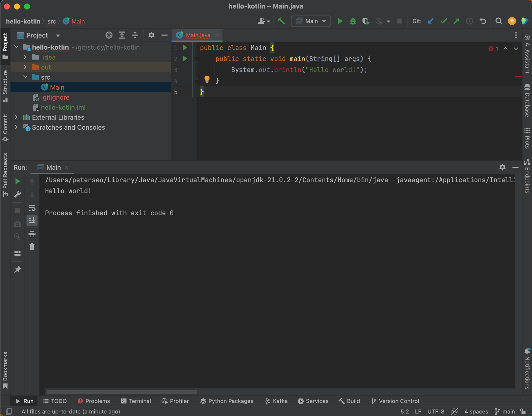Screen dimensions: 532x416
Task: Click Select Opened File target icon
Action: click(x=109, y=35)
